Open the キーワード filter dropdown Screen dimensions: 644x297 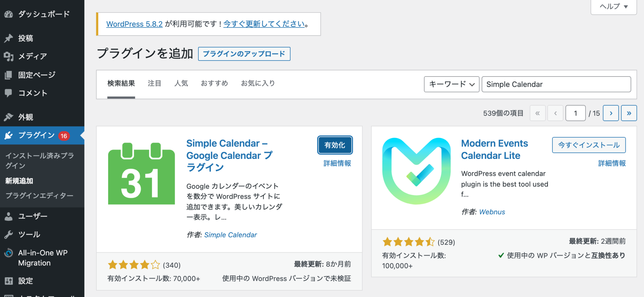click(451, 84)
